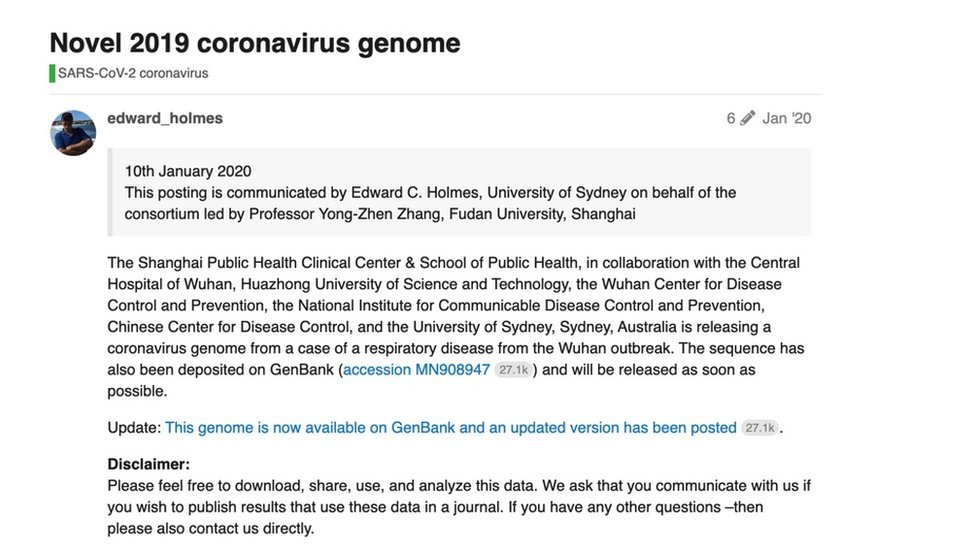The width and height of the screenshot is (976, 549).
Task: Click the green category color badge
Action: 52,73
